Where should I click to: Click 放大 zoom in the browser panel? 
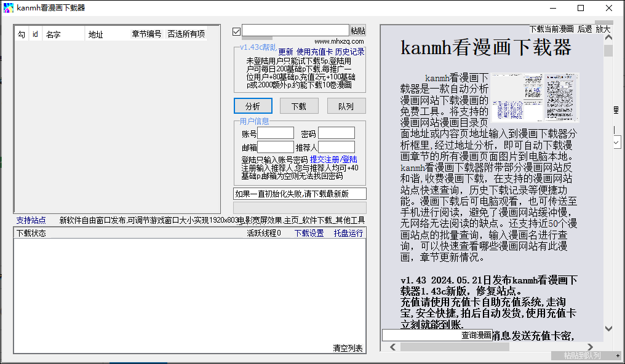pos(603,29)
